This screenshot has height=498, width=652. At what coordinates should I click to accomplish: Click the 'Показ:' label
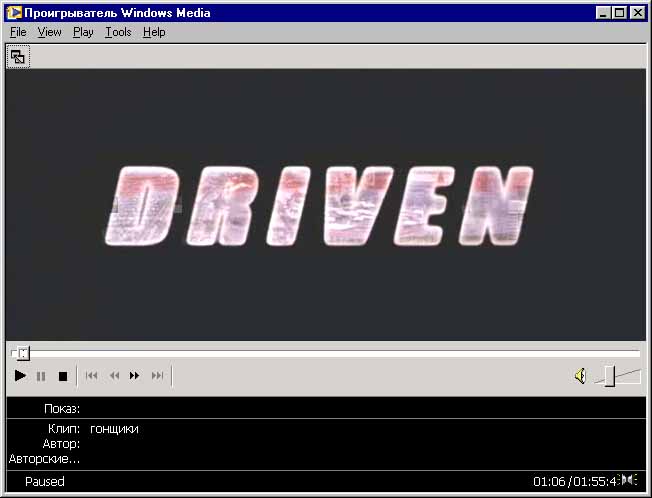tap(62, 409)
